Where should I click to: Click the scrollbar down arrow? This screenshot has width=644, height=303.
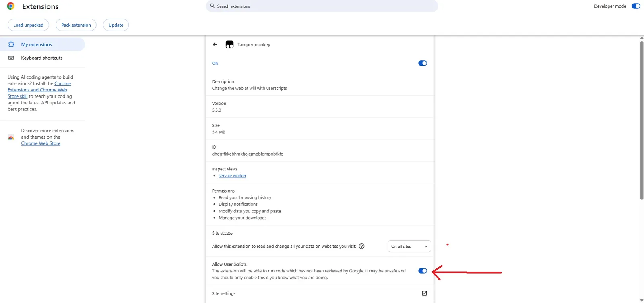coord(642,300)
